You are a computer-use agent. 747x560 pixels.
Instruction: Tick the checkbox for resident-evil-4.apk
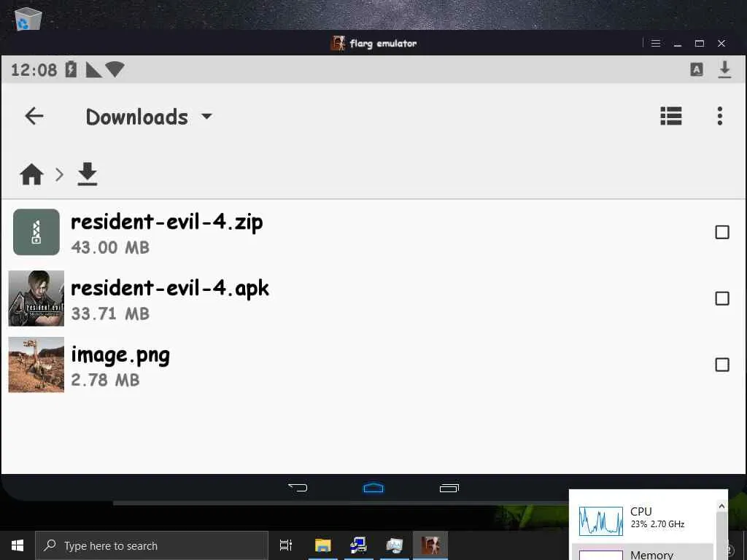[722, 298]
